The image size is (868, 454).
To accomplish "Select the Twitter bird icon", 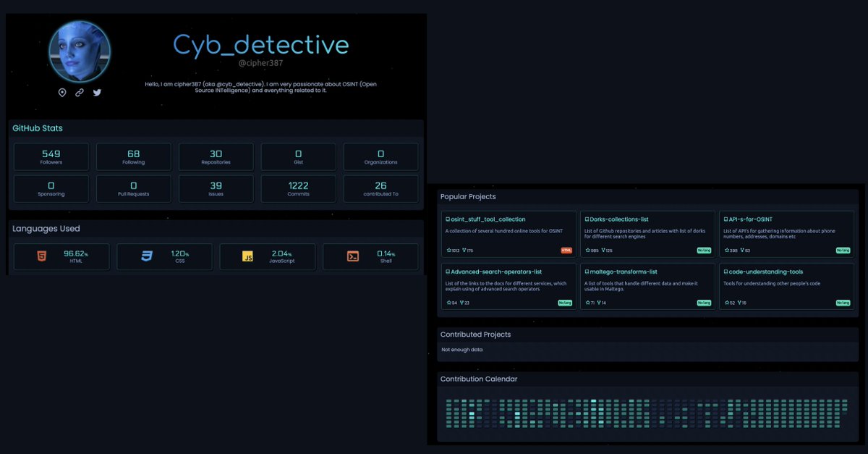I will pos(97,93).
